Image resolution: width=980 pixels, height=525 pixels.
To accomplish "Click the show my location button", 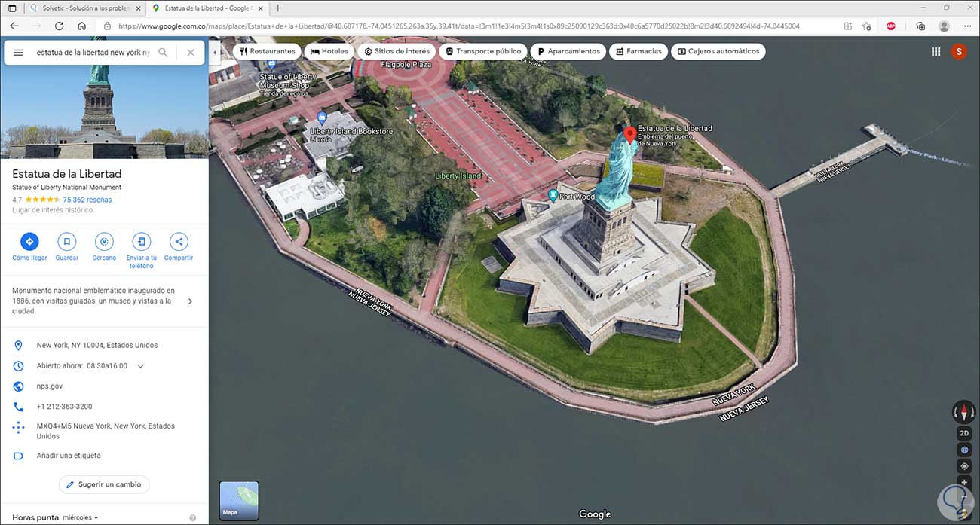I will point(964,466).
